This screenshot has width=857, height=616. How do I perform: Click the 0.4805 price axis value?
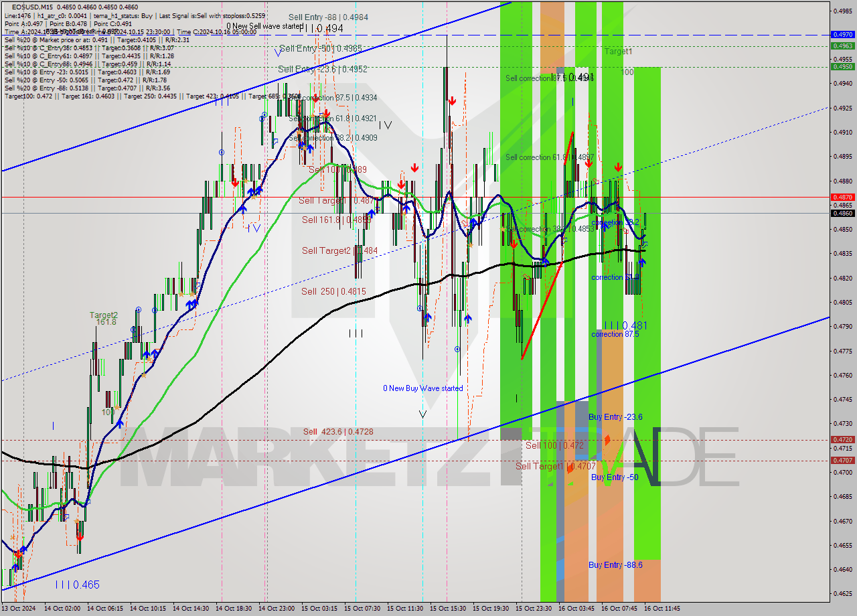[842, 302]
